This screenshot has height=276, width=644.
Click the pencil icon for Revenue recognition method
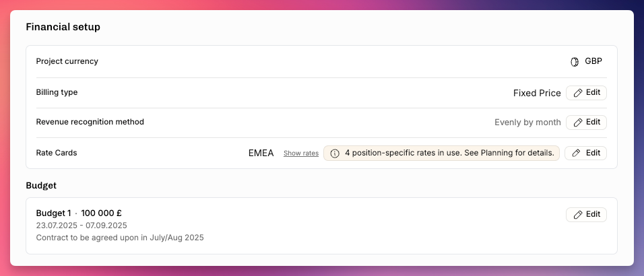tap(578, 123)
